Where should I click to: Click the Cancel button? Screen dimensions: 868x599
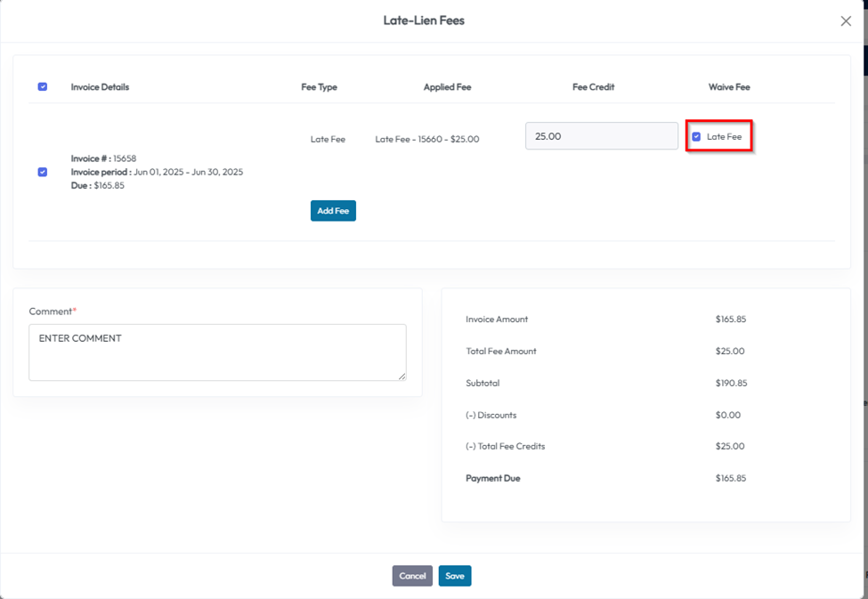412,576
